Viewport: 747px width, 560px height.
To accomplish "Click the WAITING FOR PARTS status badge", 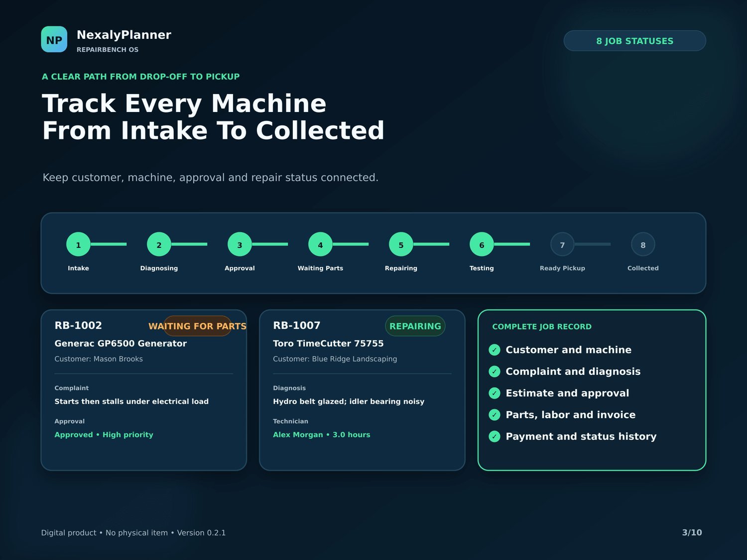I will (198, 326).
